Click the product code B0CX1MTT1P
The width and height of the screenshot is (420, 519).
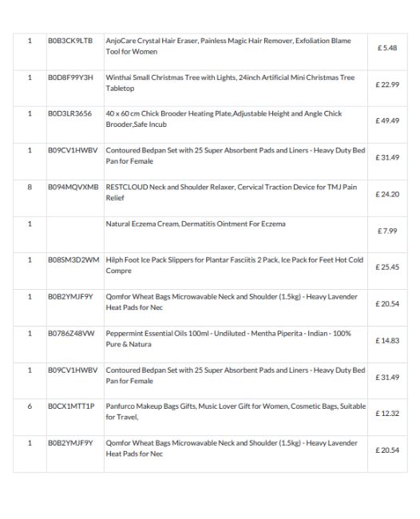click(x=71, y=406)
